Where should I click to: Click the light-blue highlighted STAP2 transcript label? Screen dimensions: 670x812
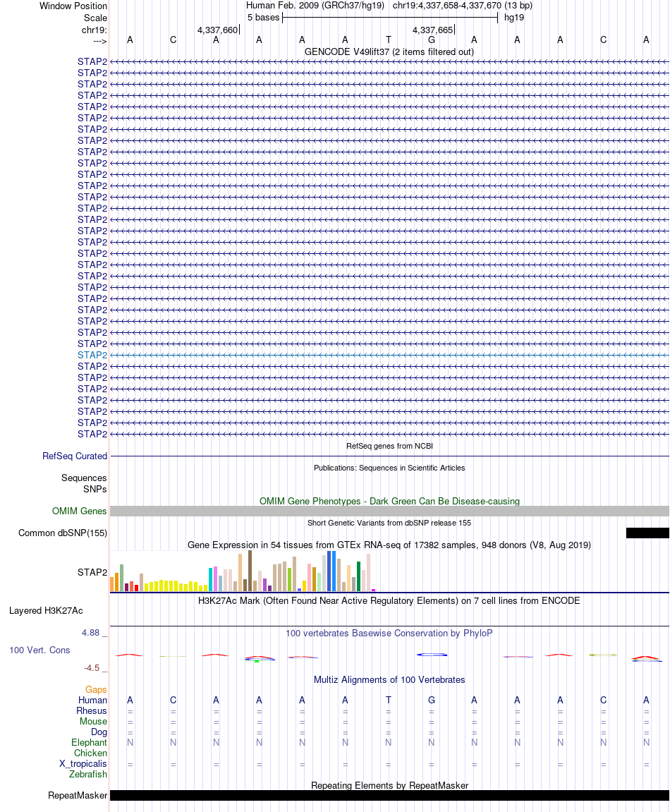click(x=92, y=356)
